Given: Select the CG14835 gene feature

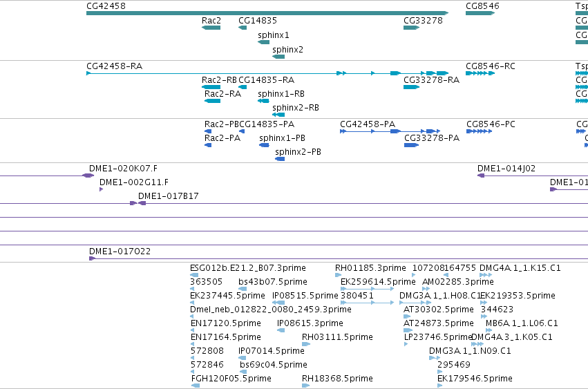Looking at the screenshot, I should [x=243, y=28].
